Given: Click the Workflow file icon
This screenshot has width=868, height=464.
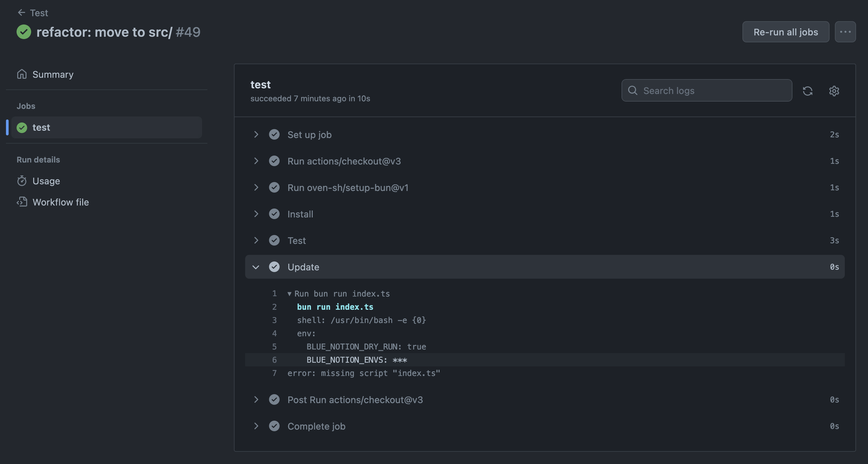Looking at the screenshot, I should click(22, 202).
